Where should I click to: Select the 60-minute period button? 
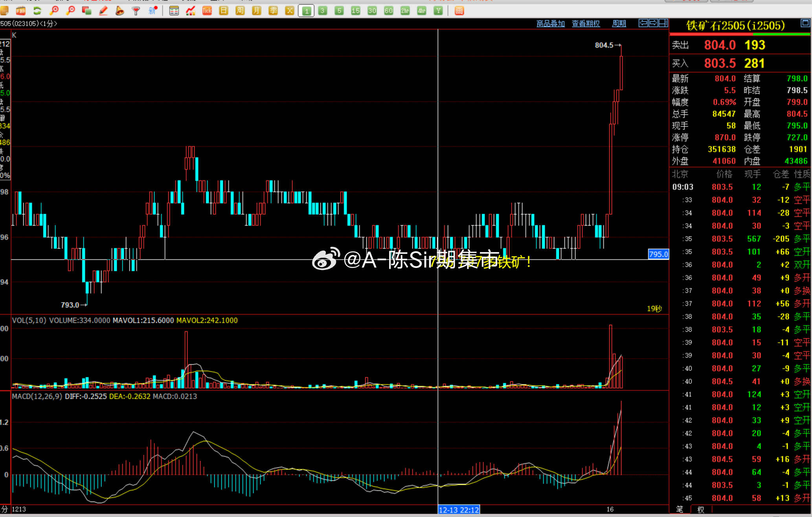coord(389,11)
